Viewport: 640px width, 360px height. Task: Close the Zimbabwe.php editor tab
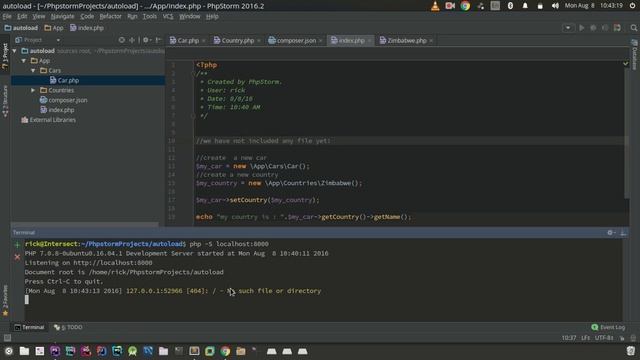point(431,41)
